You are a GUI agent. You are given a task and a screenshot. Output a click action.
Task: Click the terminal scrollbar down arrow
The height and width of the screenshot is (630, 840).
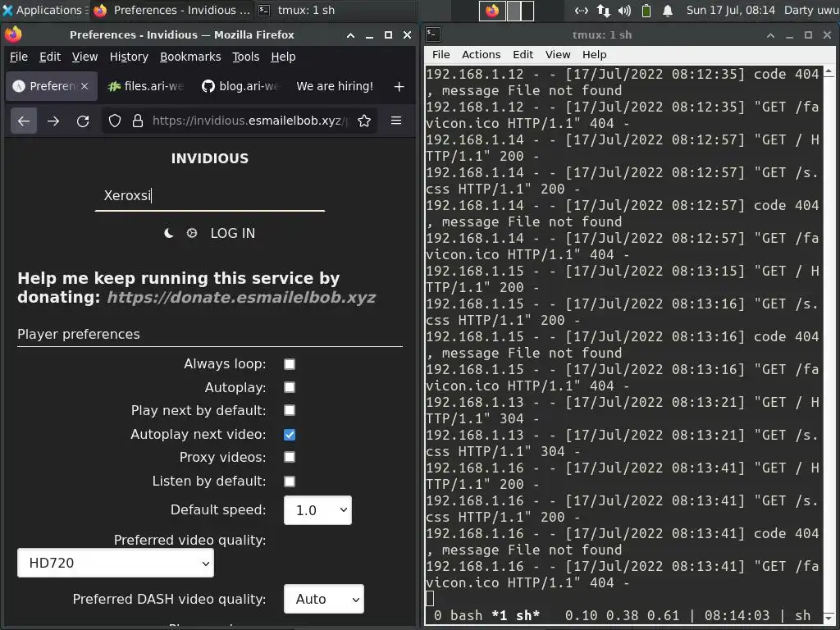pos(829,618)
